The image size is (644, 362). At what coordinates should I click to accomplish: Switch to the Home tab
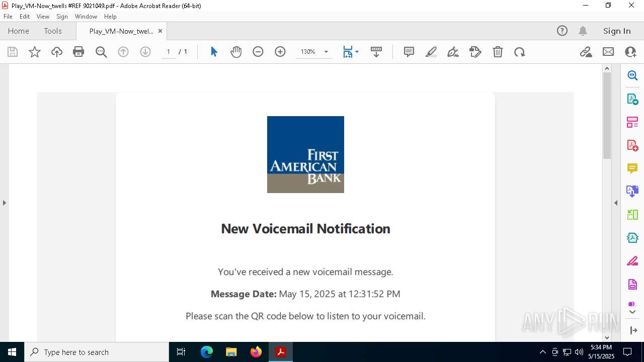19,31
